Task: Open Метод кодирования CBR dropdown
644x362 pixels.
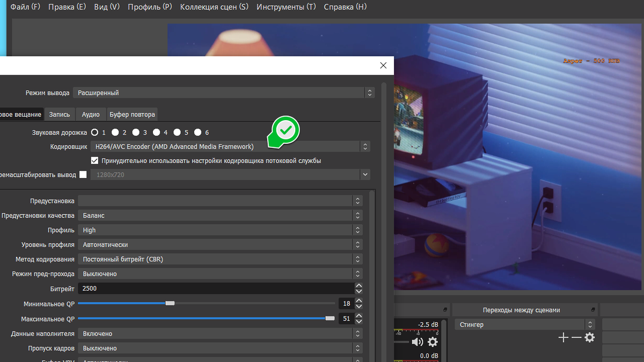Action: (x=220, y=259)
